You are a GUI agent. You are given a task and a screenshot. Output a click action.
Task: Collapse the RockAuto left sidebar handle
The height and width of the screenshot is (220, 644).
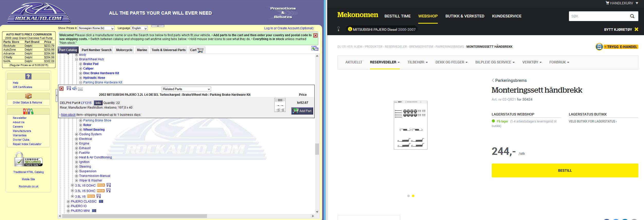point(57,95)
